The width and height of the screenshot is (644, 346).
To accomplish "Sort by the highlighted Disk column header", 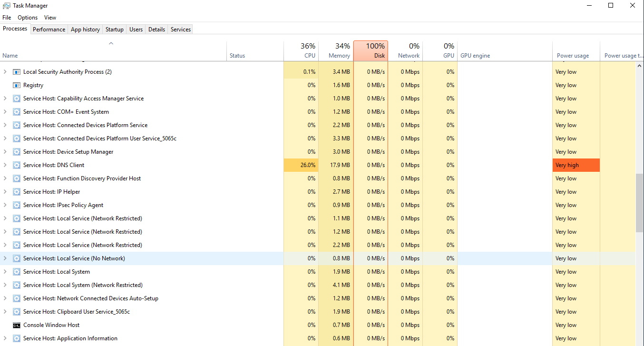I will pyautogui.click(x=371, y=51).
